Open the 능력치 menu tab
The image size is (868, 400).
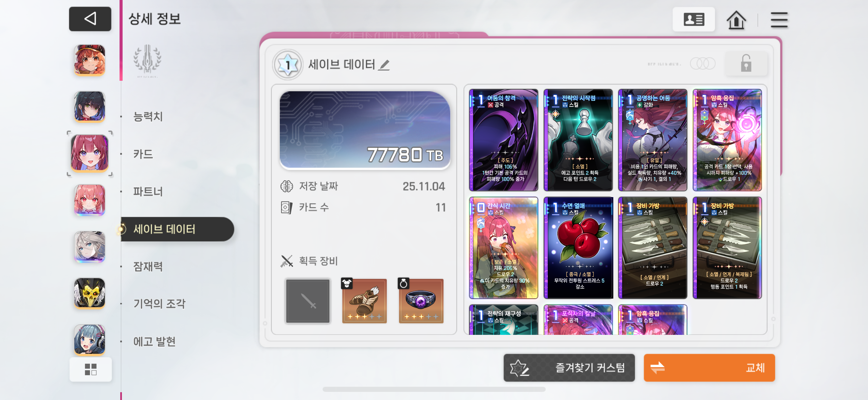point(148,117)
